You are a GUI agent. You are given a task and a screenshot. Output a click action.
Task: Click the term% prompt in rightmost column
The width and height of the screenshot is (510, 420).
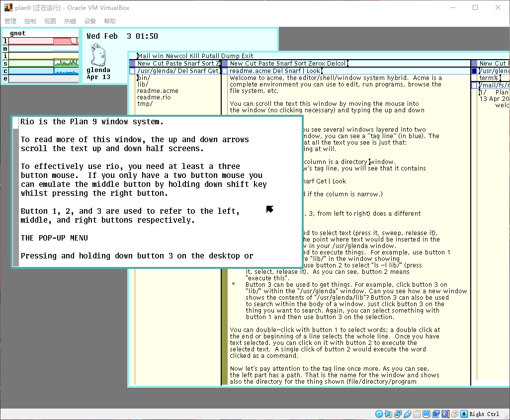coord(489,78)
